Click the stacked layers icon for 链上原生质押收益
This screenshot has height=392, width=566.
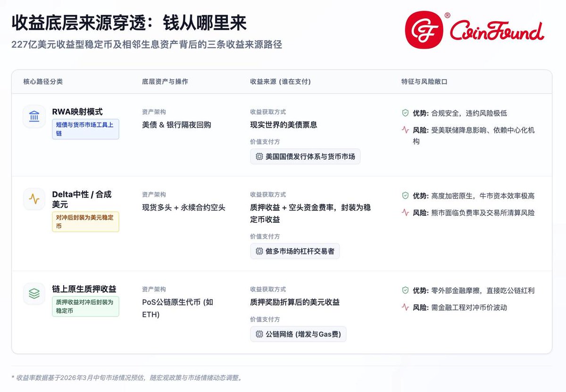click(x=34, y=293)
